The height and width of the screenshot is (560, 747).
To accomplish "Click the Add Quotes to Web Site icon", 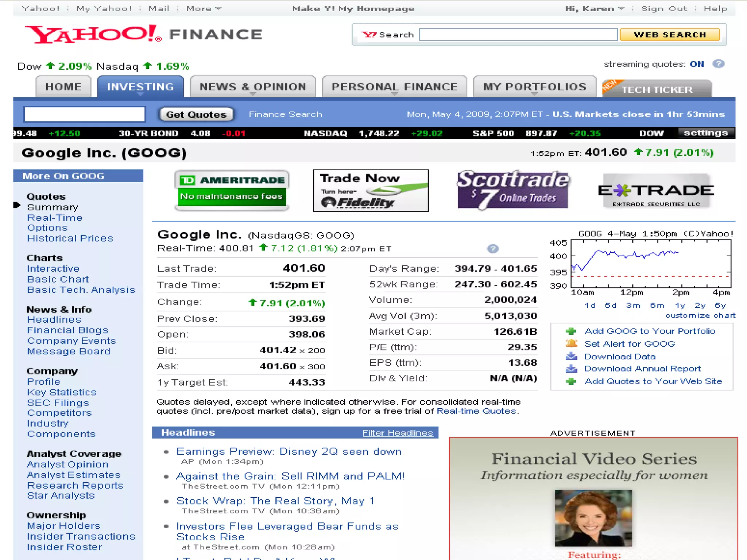I will (x=571, y=381).
